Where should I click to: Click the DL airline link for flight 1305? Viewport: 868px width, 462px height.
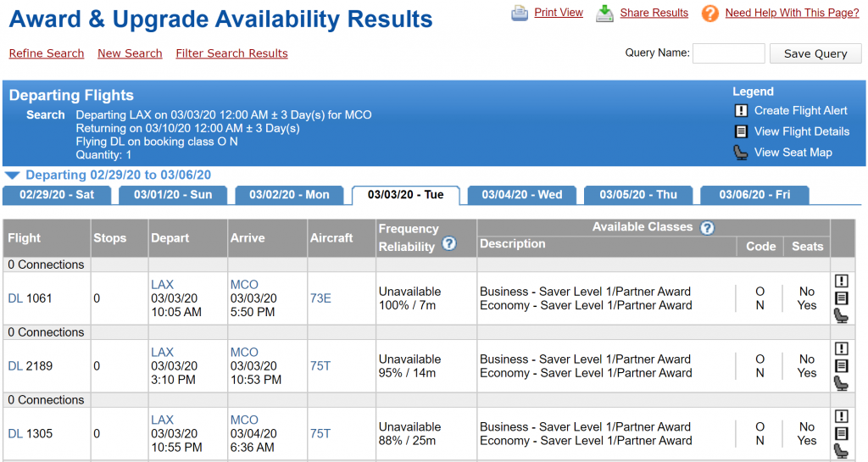pos(15,434)
